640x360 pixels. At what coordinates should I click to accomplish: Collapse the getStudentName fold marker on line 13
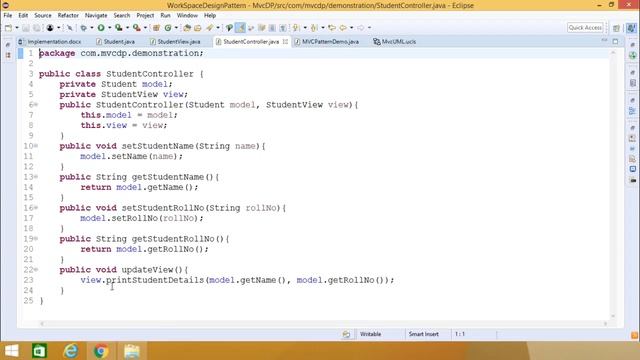pyautogui.click(x=36, y=177)
